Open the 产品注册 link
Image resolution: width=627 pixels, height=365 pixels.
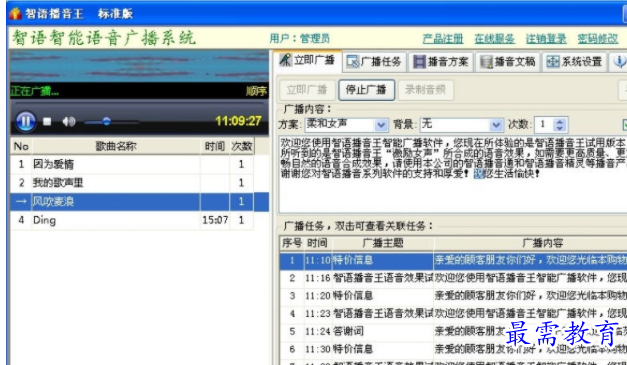[443, 39]
